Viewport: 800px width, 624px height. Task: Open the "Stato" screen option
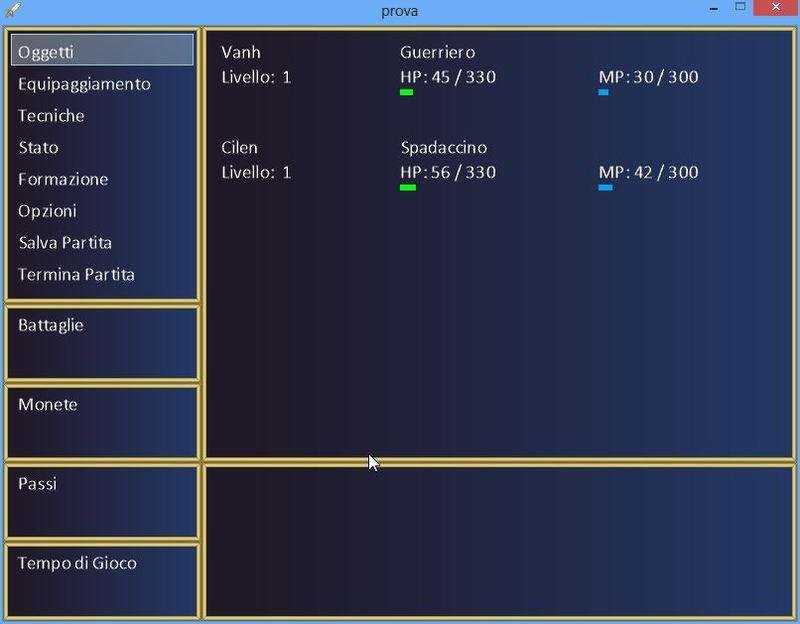click(40, 147)
